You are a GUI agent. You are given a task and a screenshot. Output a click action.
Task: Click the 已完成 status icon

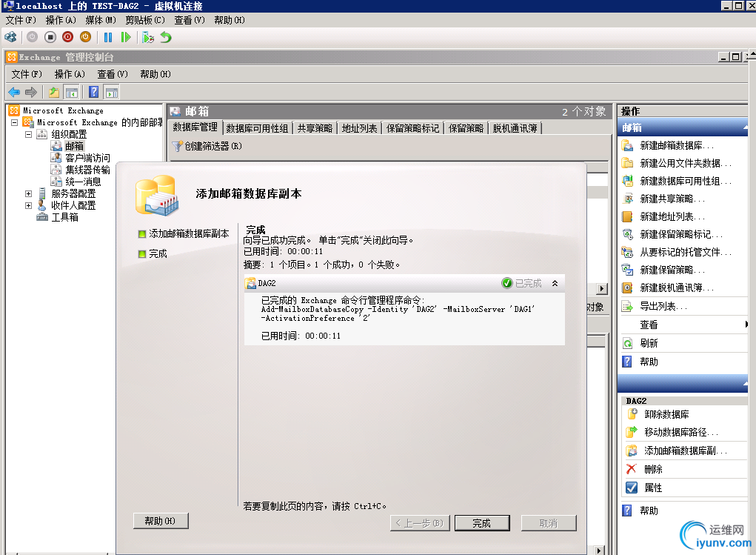[x=506, y=283]
